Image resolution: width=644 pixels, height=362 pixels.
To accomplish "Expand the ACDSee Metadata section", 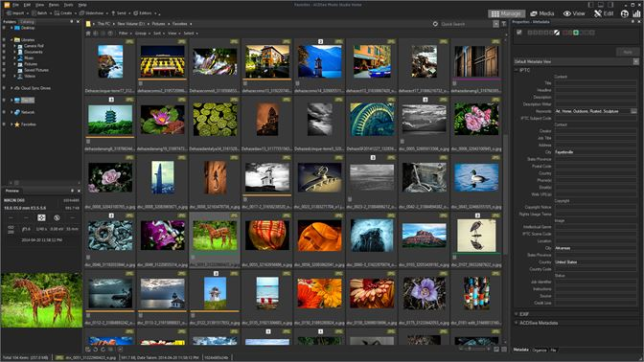I will coord(517,323).
